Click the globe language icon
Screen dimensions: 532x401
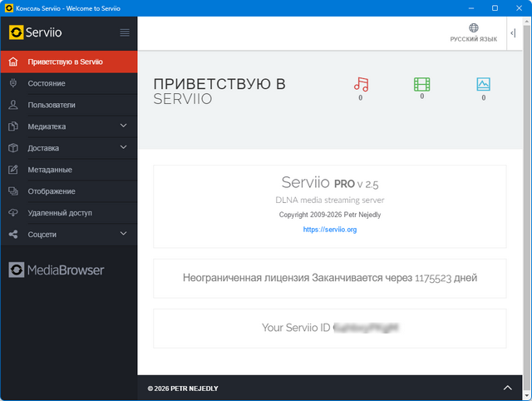pyautogui.click(x=474, y=27)
